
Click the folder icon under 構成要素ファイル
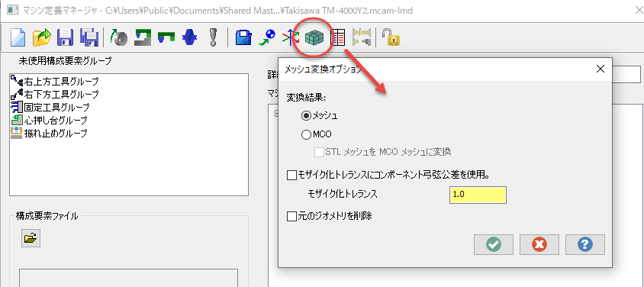tap(31, 237)
